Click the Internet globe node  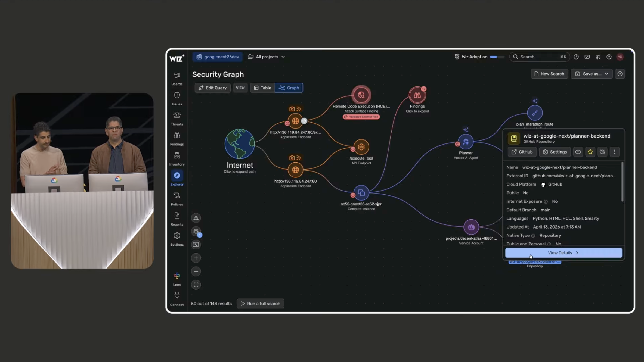239,144
